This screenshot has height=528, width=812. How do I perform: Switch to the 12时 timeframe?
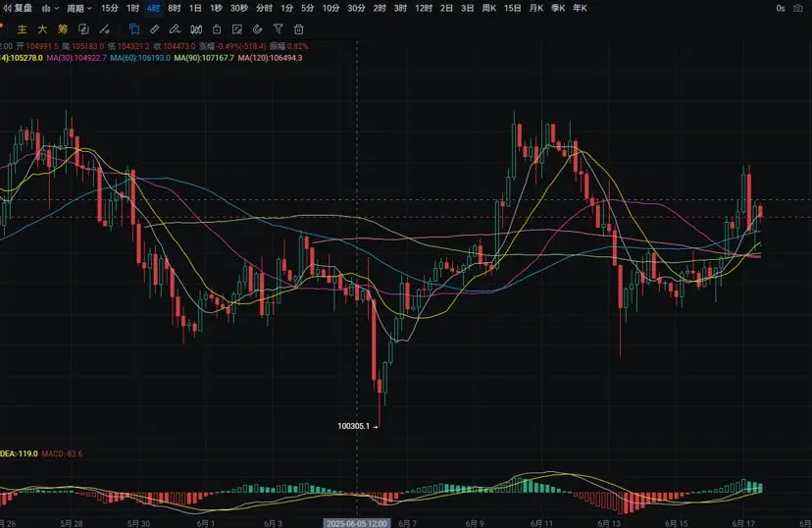click(x=423, y=8)
